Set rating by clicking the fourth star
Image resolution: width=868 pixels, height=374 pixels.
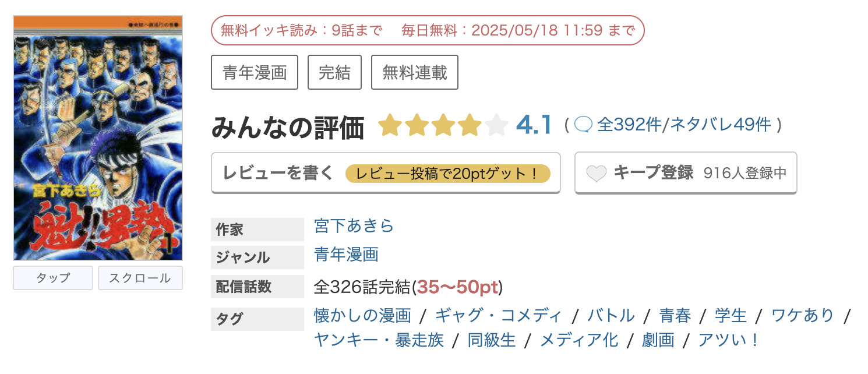point(469,125)
